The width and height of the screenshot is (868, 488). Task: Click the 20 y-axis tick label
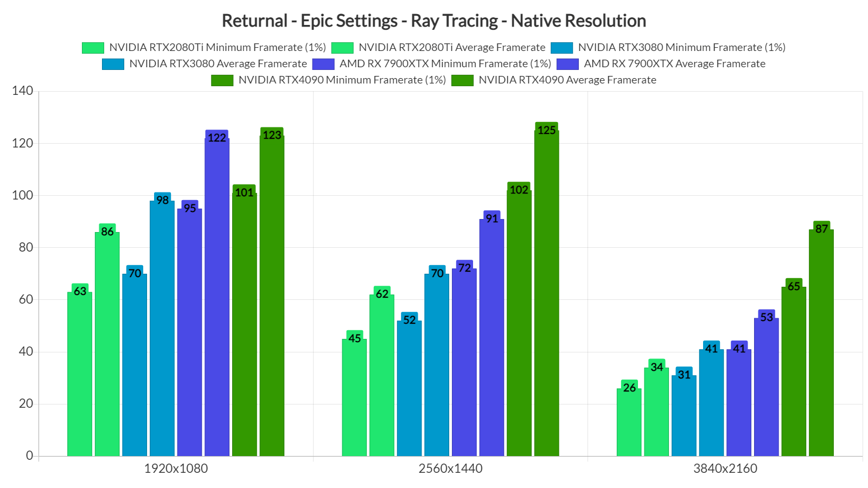(26, 403)
